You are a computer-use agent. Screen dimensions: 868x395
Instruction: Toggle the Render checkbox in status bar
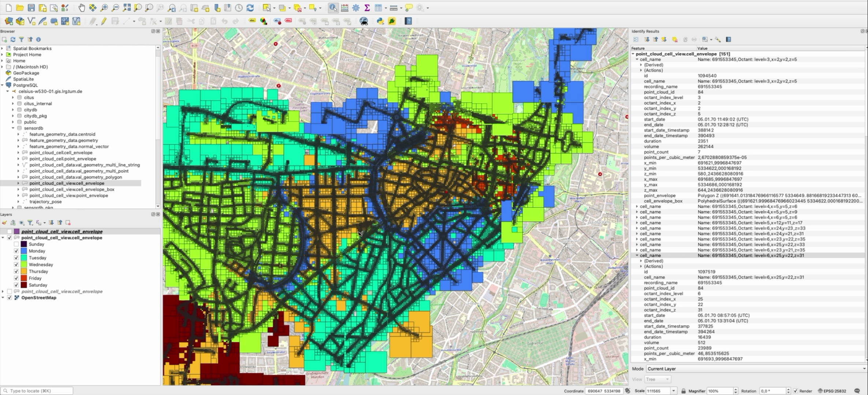(x=795, y=391)
